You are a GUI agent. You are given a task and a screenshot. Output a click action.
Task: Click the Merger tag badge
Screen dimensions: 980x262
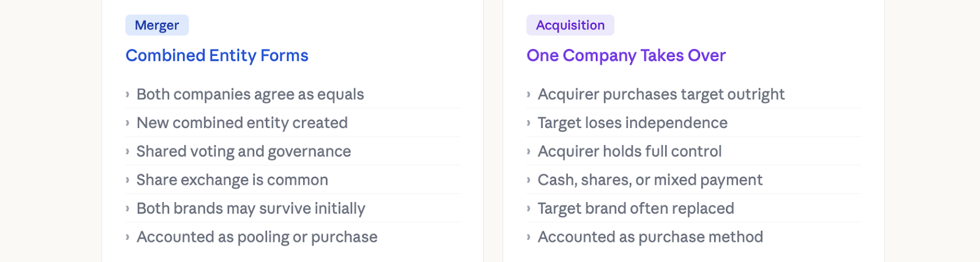(157, 25)
